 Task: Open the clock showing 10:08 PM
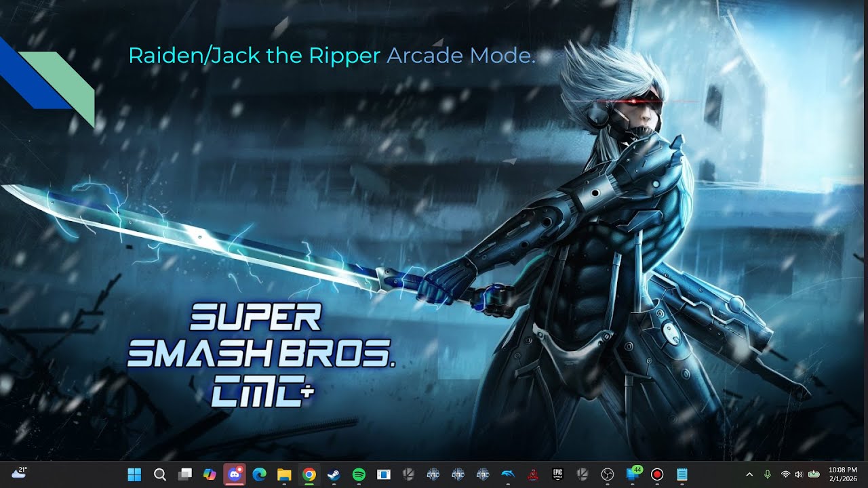842,474
